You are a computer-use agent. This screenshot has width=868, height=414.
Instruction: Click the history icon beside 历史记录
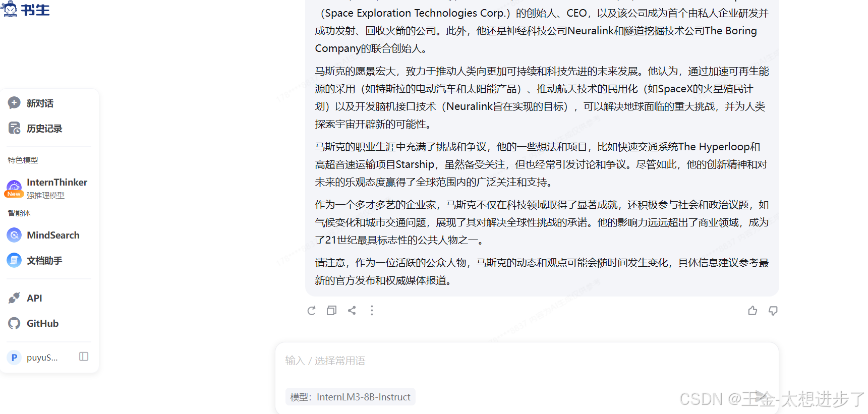point(14,128)
